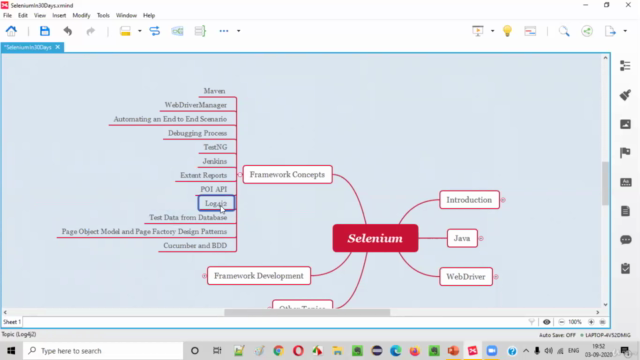
Task: Open the File menu
Action: click(x=7, y=16)
